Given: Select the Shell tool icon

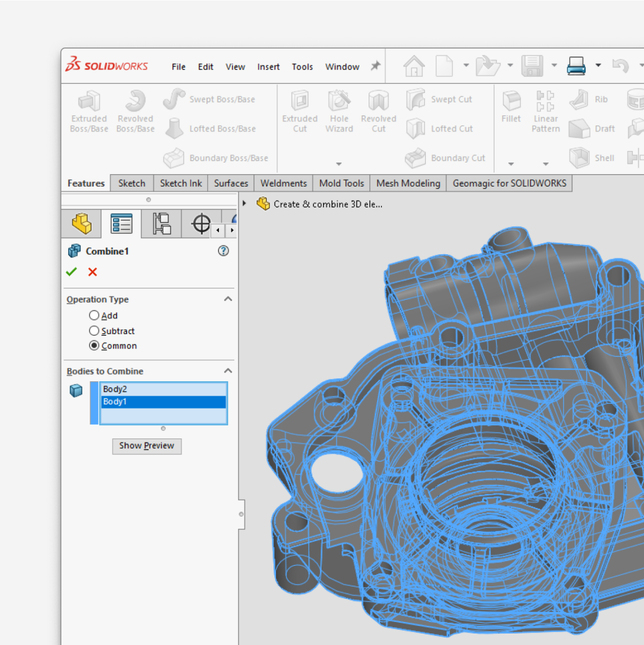Looking at the screenshot, I should [x=579, y=158].
